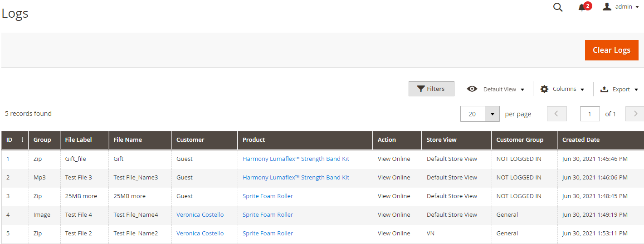Screen dimensions: 644x244
Task: Expand the per page size dropdown
Action: (492, 114)
